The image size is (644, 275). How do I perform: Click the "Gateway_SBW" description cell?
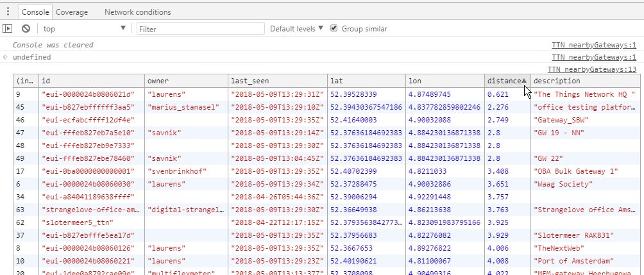tap(585, 120)
